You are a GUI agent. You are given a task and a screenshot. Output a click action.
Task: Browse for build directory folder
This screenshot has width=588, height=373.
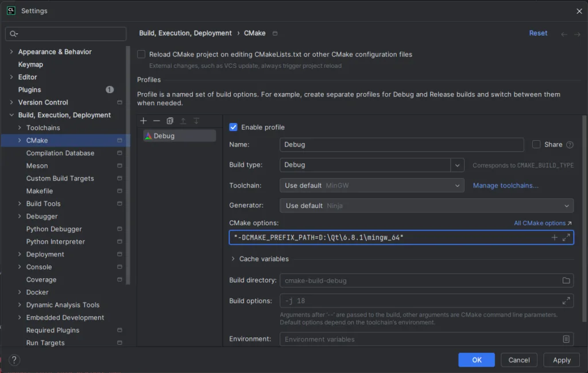[566, 280]
